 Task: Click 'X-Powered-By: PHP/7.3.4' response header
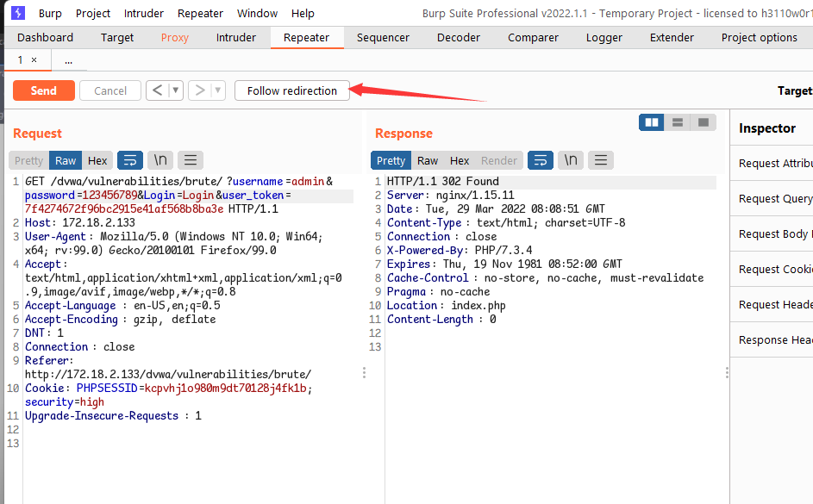point(460,250)
